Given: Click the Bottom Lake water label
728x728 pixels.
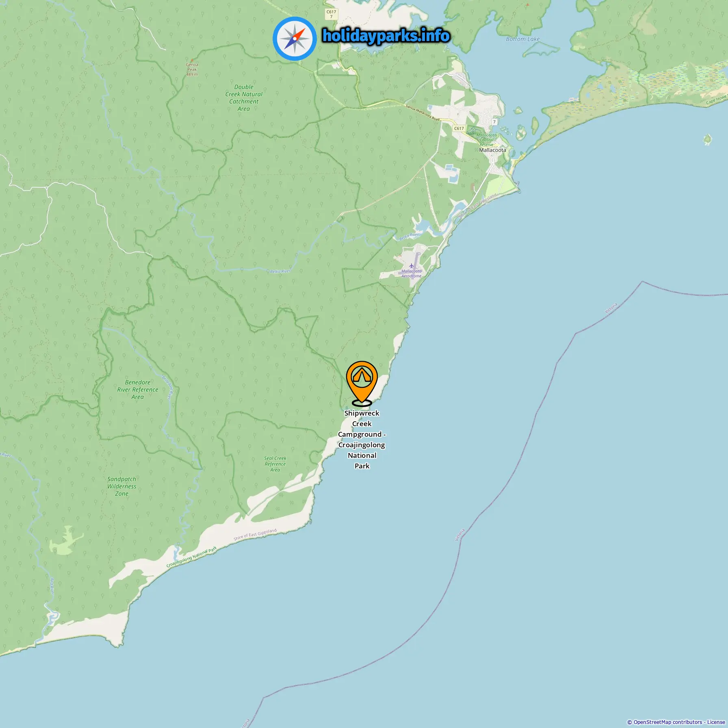Looking at the screenshot, I should point(523,39).
